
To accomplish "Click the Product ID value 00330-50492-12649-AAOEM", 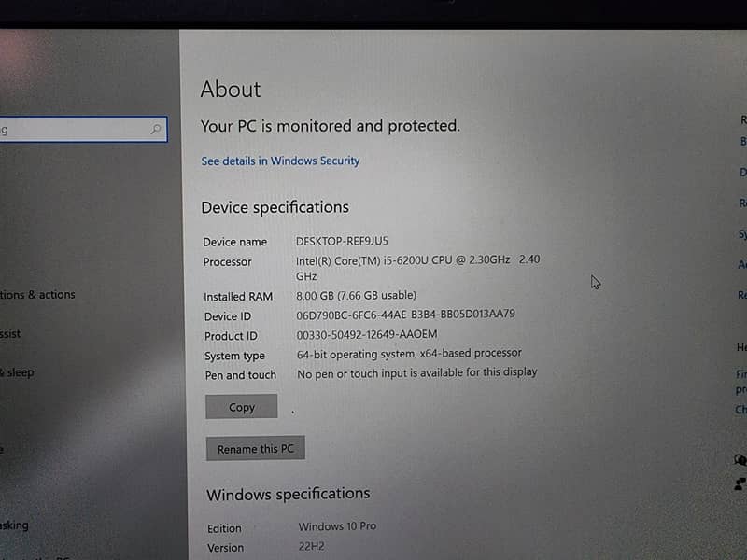I will click(x=366, y=334).
